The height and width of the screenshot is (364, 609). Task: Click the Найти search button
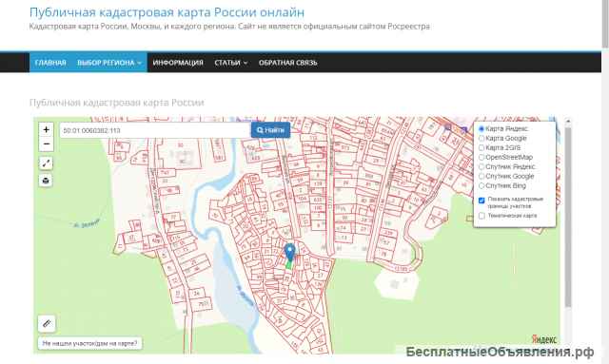[270, 130]
